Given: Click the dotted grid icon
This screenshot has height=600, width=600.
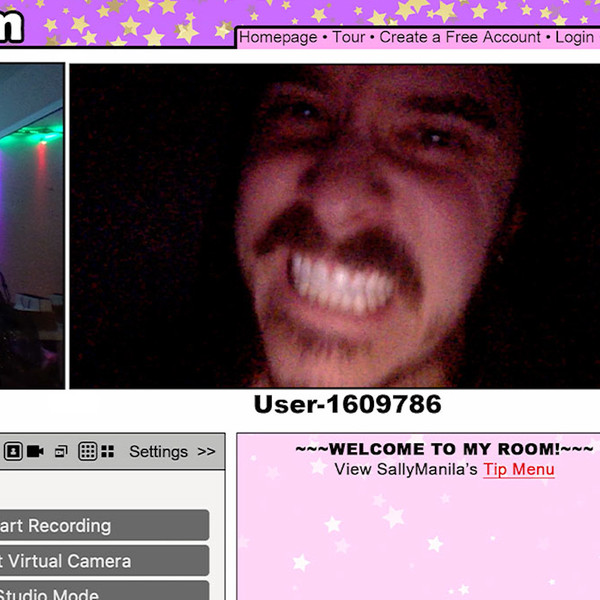Looking at the screenshot, I should 87,452.
